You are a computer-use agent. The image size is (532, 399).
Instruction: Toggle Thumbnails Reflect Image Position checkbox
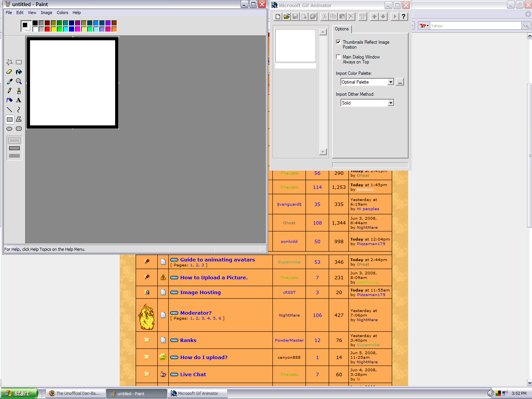pos(338,42)
